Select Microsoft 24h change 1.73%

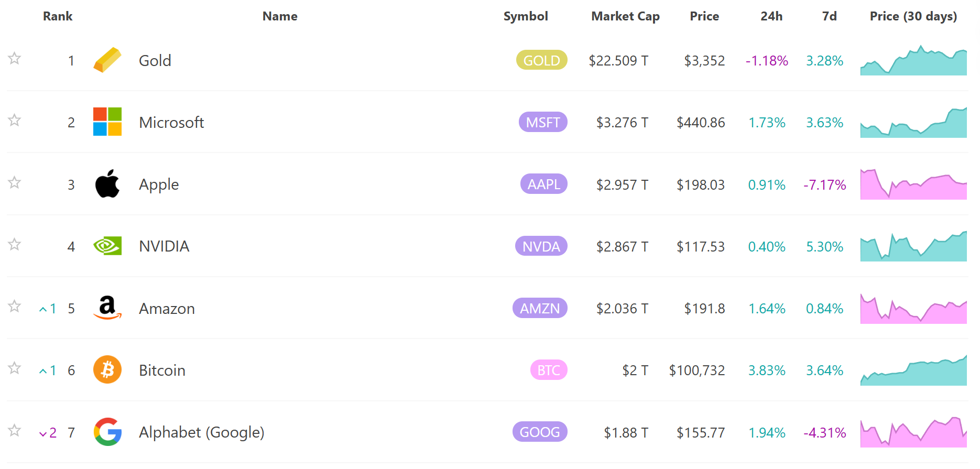767,123
